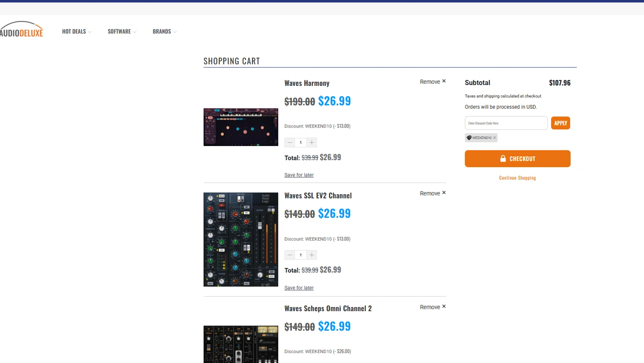Click 'Taxes and shipping calculated at checkout'
644x363 pixels.
[503, 96]
